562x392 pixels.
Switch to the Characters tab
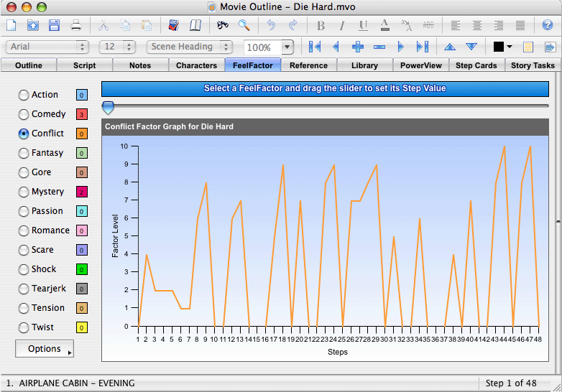[x=196, y=65]
